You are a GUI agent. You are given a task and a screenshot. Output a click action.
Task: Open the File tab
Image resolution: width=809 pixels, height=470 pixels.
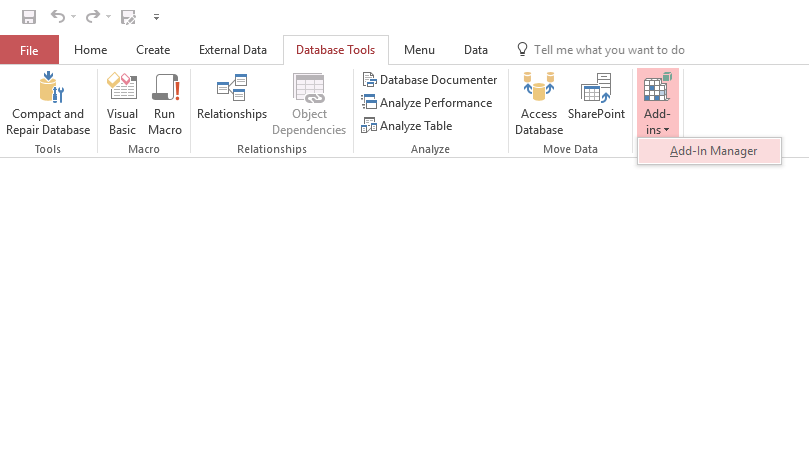[29, 50]
